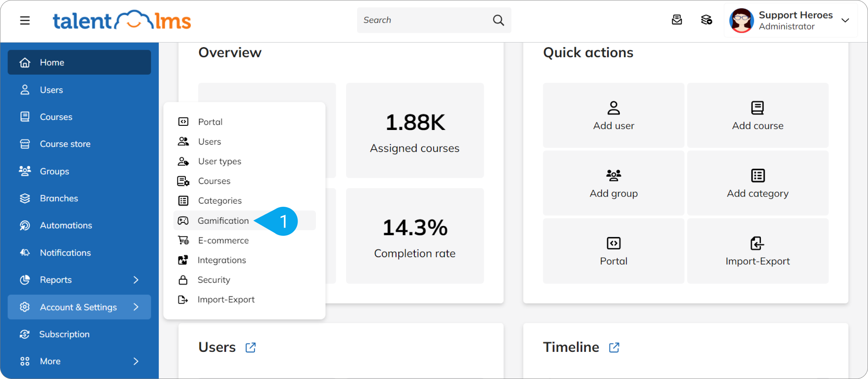The height and width of the screenshot is (379, 868).
Task: Select E-commerce in the settings flyout
Action: pyautogui.click(x=244, y=240)
